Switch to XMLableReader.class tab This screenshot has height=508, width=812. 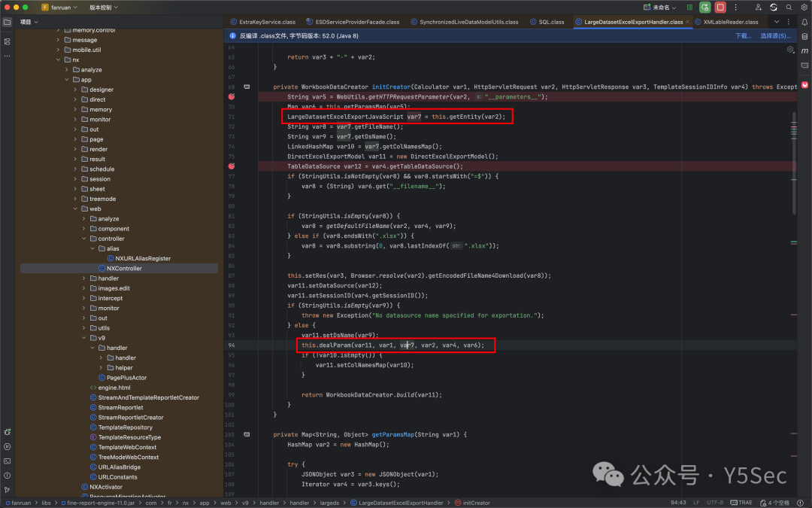point(726,22)
